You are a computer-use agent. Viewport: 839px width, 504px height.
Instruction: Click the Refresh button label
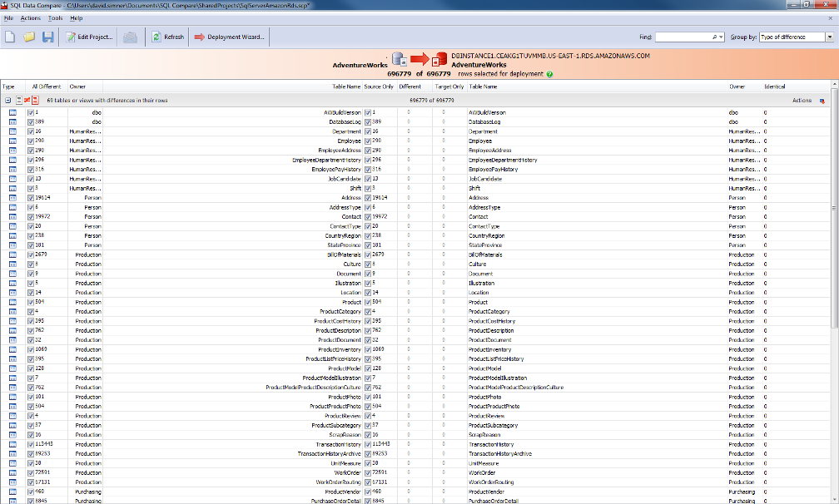pos(174,37)
